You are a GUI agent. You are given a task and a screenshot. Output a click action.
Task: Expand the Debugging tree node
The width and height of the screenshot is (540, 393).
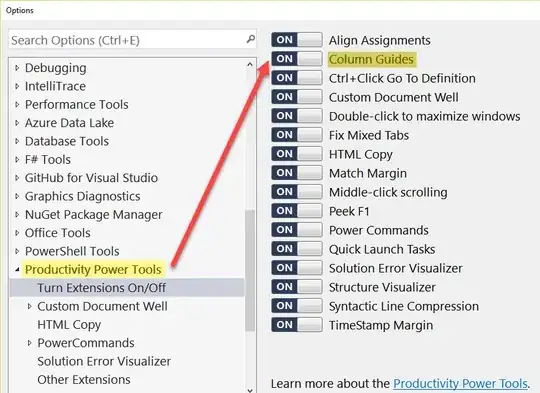[17, 68]
